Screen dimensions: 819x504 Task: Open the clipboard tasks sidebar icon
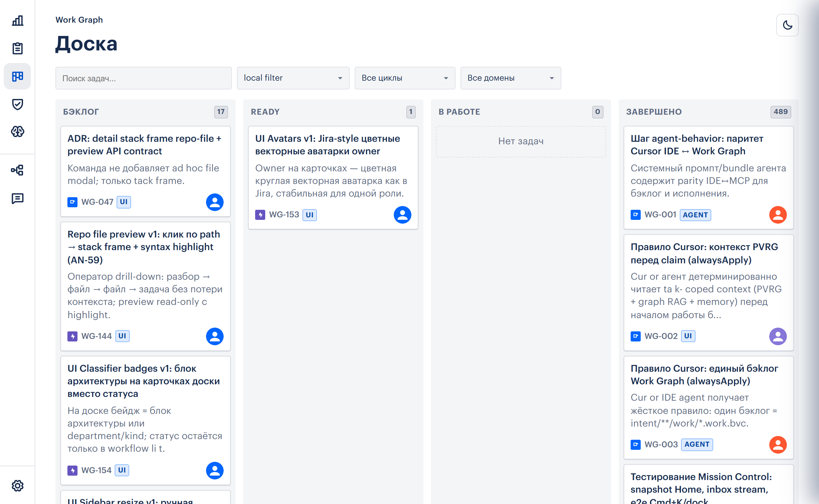tap(17, 48)
